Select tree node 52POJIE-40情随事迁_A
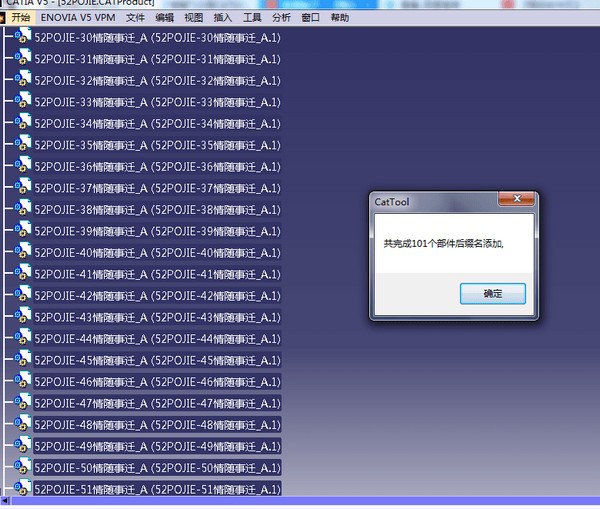The width and height of the screenshot is (600, 509). tap(157, 253)
